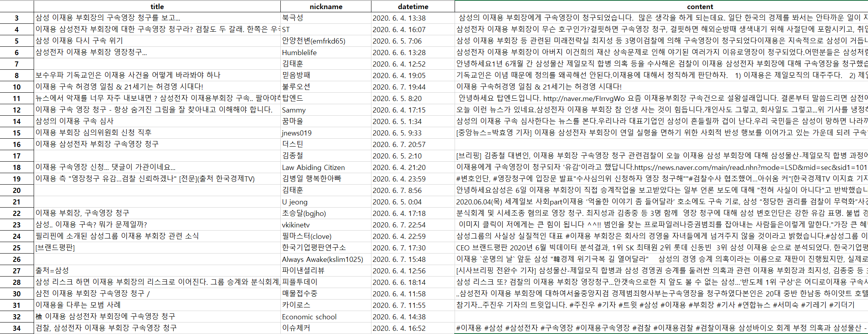Click content cell starting with CEO 브랜드평판 2020년 6월

pos(661,248)
